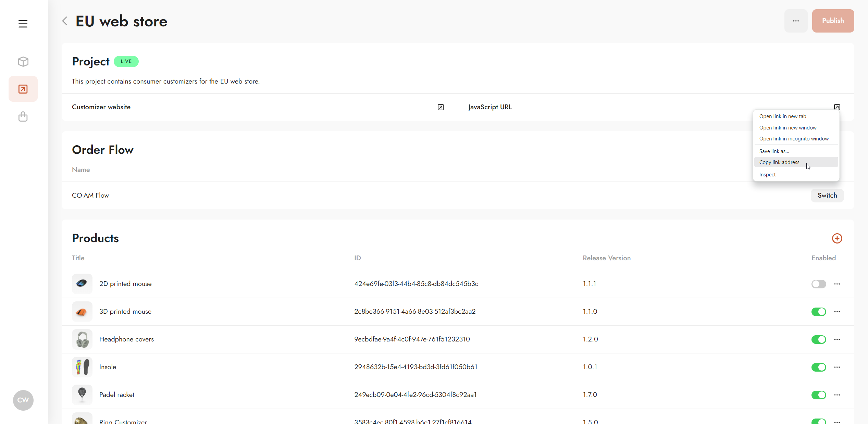
Task: Turn off the Insole product toggle
Action: (x=818, y=367)
